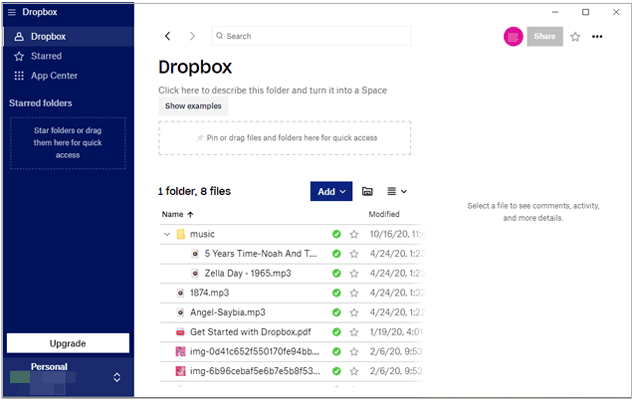Viewport: 634px width, 400px height.
Task: Click the folder description prompt text
Action: tap(273, 90)
